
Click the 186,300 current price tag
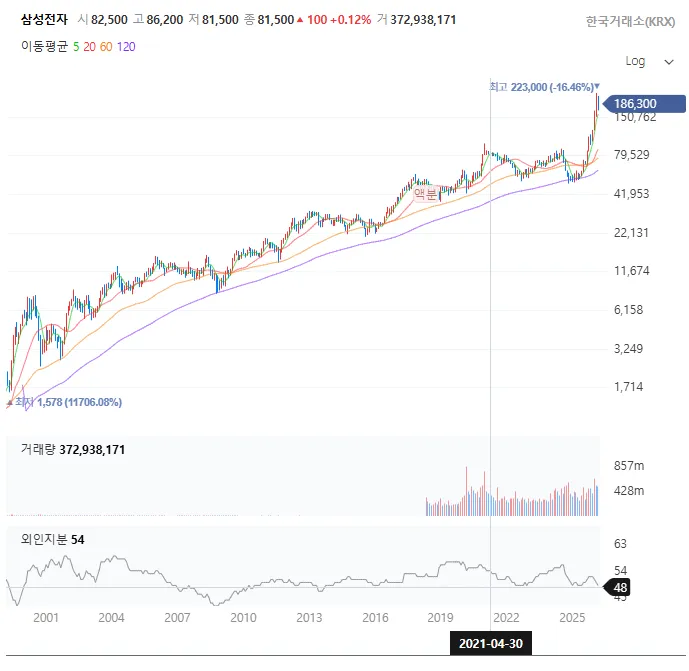click(x=636, y=103)
